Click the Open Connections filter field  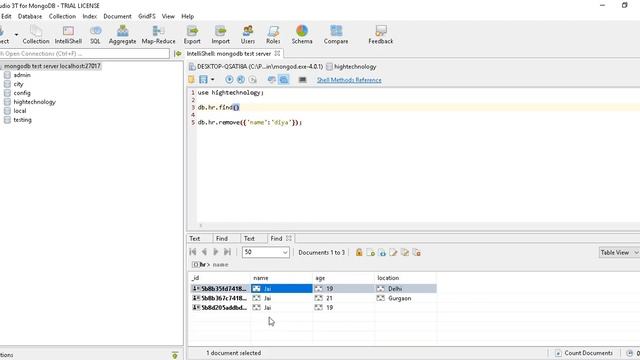84,53
